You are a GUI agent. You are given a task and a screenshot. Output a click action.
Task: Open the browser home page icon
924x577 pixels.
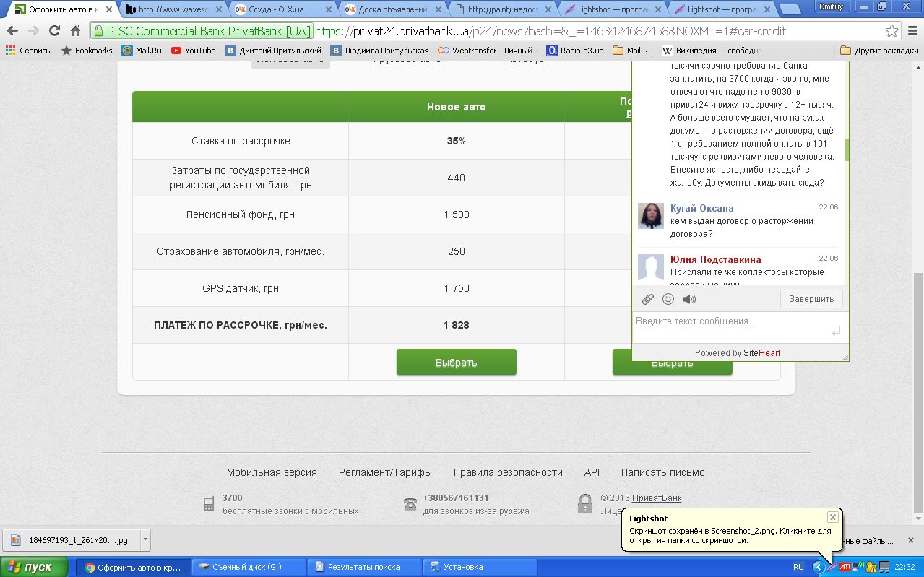(75, 32)
